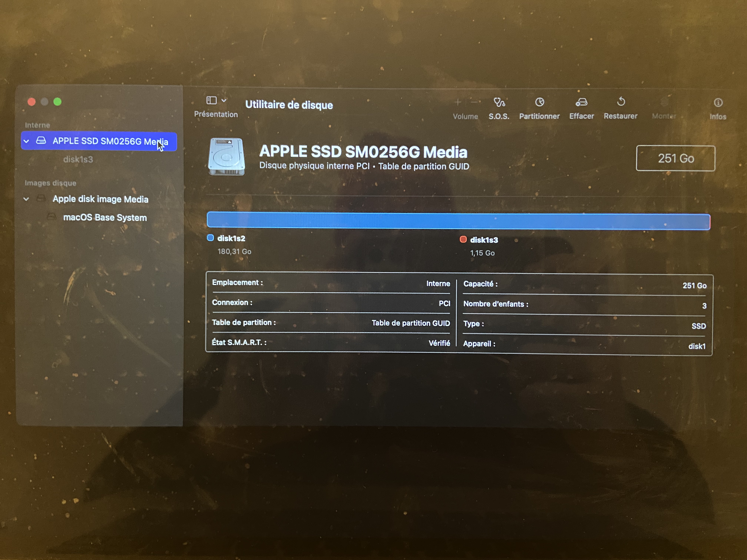Remove a volume with the minus icon
The height and width of the screenshot is (560, 747).
coord(474,102)
